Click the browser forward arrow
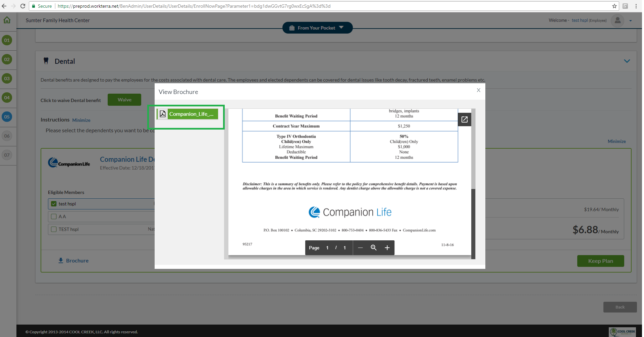The height and width of the screenshot is (337, 644). pyautogui.click(x=13, y=6)
